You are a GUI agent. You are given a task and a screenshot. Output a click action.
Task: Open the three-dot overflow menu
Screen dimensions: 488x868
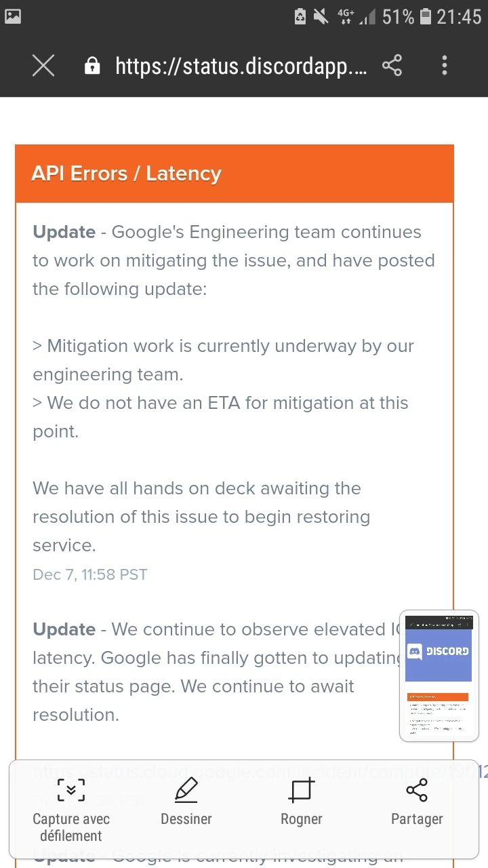coord(445,66)
